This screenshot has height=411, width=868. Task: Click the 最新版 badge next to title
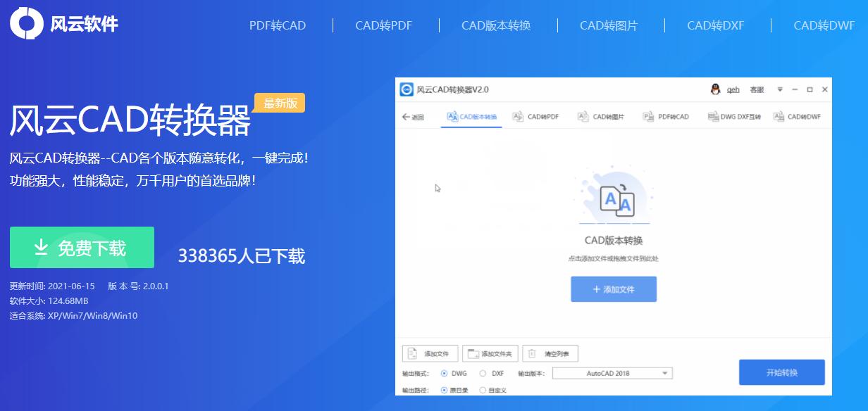(278, 103)
